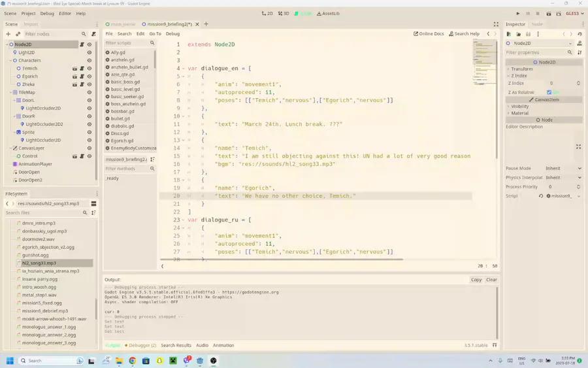Image resolution: width=588 pixels, height=368 pixels.
Task: Click the script code minimap
Action: pyautogui.click(x=483, y=62)
